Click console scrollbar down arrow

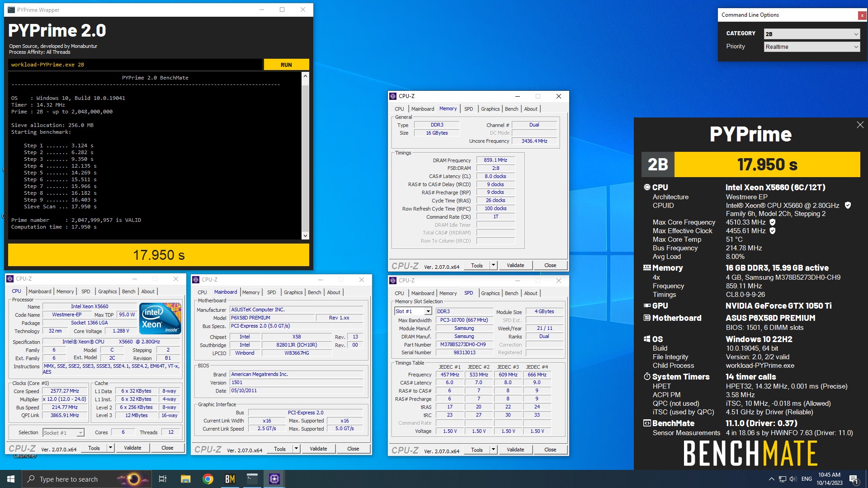tap(305, 235)
